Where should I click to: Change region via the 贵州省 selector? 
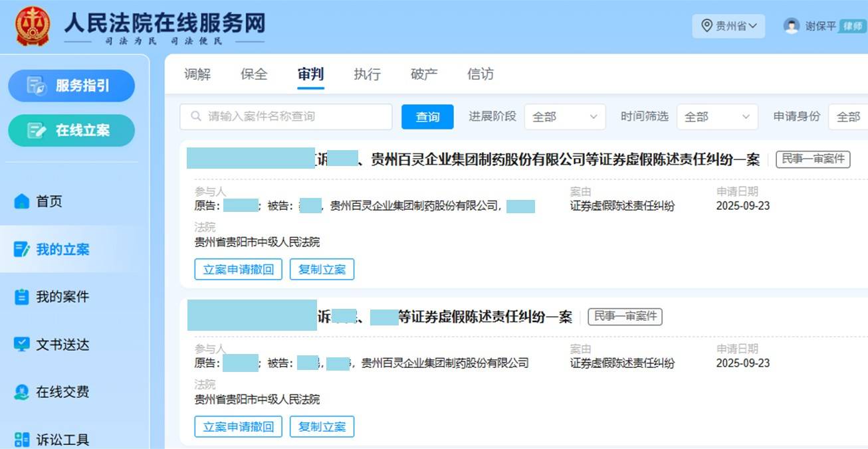(x=729, y=26)
